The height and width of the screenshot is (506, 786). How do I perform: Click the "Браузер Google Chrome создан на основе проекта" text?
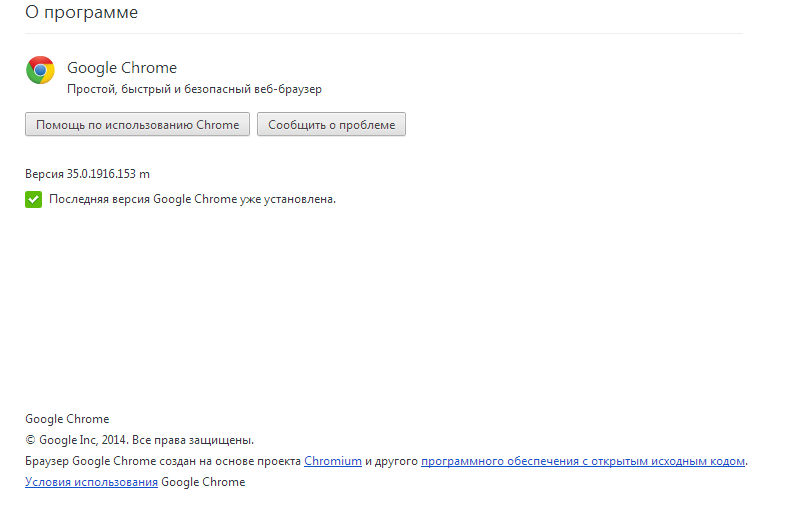click(x=163, y=461)
